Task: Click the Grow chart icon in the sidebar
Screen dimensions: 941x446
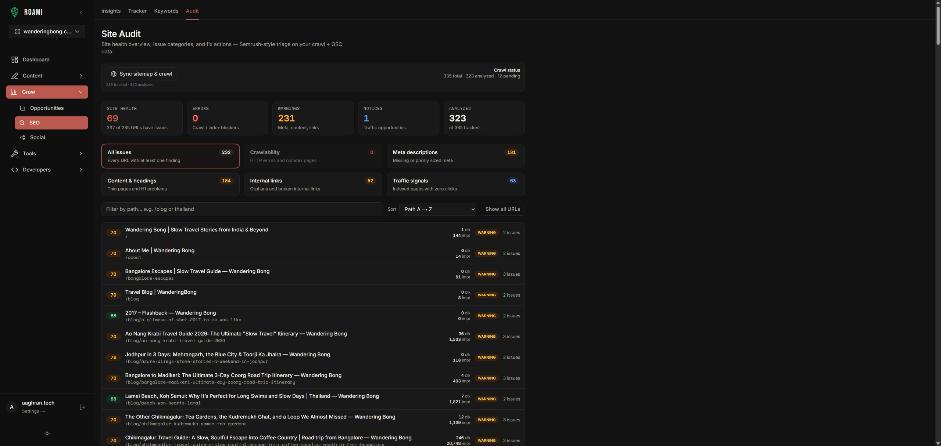Action: coord(14,92)
